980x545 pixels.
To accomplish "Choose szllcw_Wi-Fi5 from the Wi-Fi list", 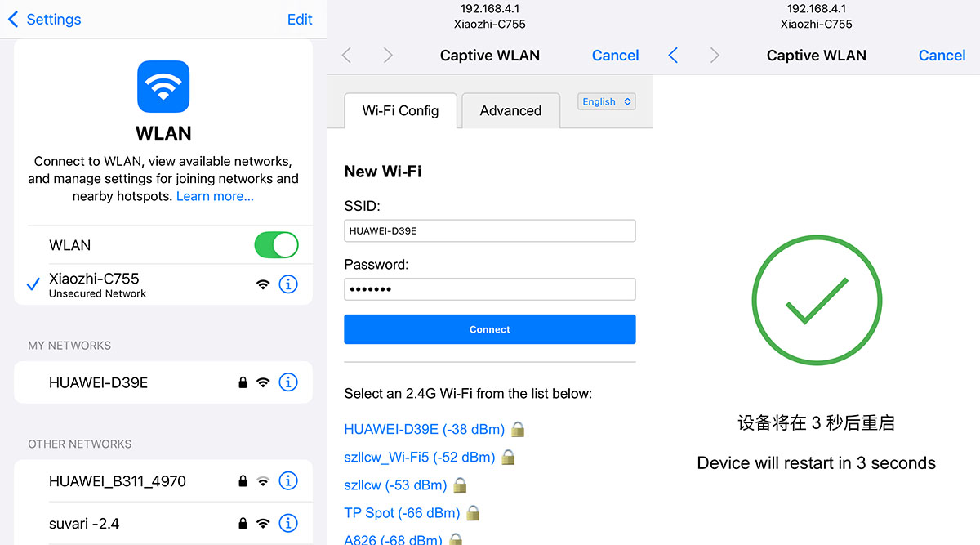I will pos(420,458).
